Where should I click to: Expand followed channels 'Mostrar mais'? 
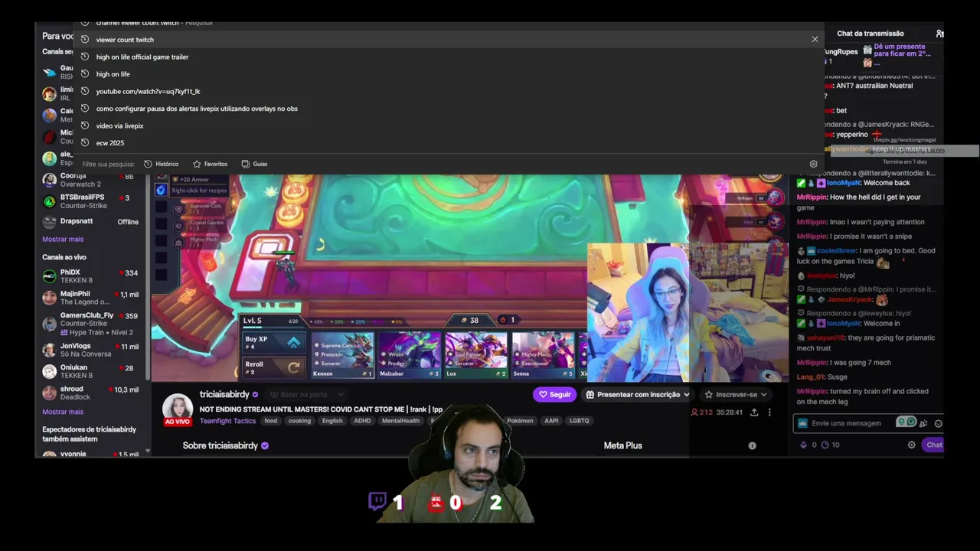[63, 240]
